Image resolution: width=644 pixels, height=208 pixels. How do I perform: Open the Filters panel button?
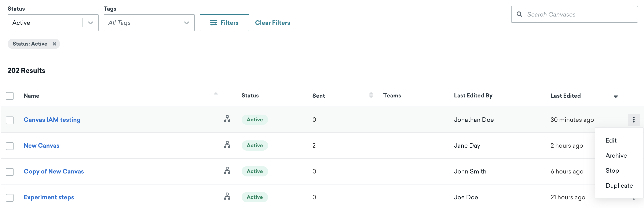tap(224, 23)
